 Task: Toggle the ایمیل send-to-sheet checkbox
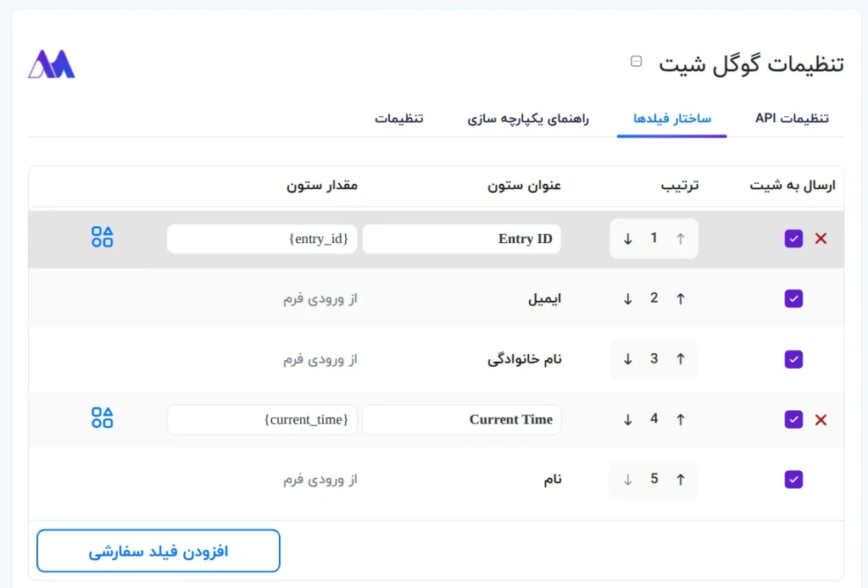tap(793, 298)
